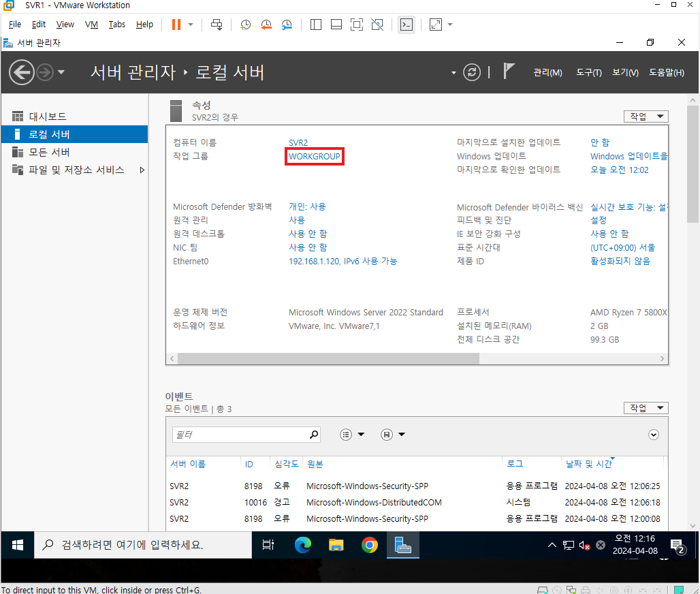Click the 192.168.1.120 Ethernet0 link
This screenshot has height=594, width=700.
tap(343, 262)
